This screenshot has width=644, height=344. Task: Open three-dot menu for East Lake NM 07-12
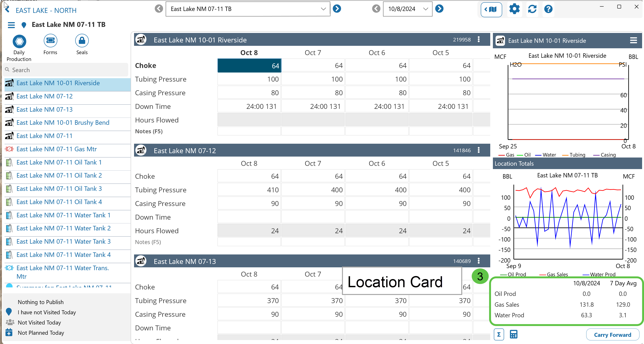(x=479, y=150)
